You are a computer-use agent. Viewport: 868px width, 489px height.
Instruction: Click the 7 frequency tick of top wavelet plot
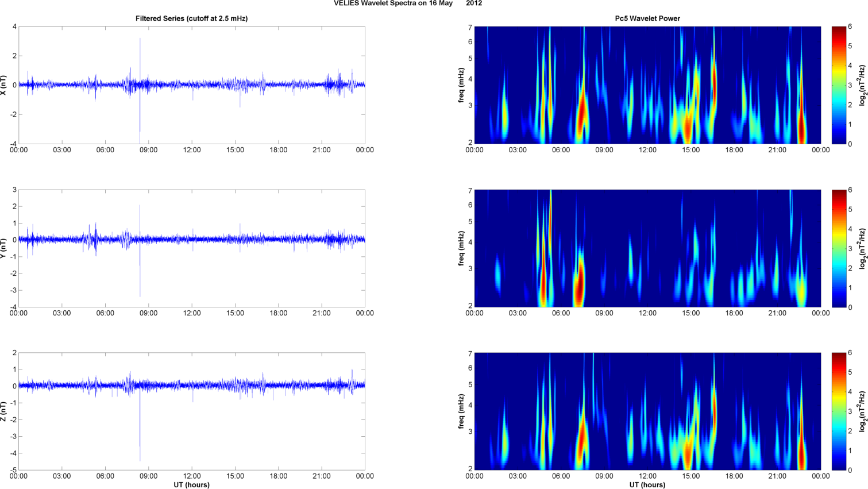tap(470, 28)
